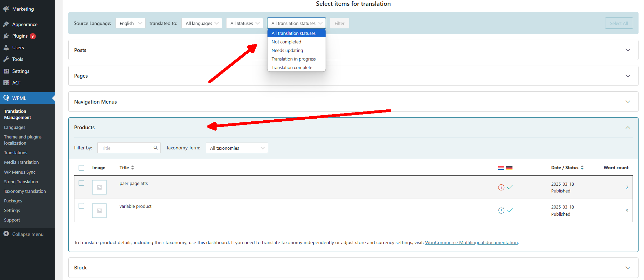Screen dimensions: 644x280
Task: Open the All languages dropdown
Action: coord(202,23)
